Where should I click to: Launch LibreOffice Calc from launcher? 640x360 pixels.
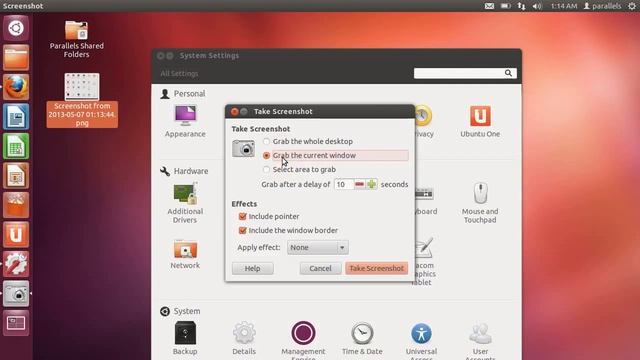coord(16,146)
